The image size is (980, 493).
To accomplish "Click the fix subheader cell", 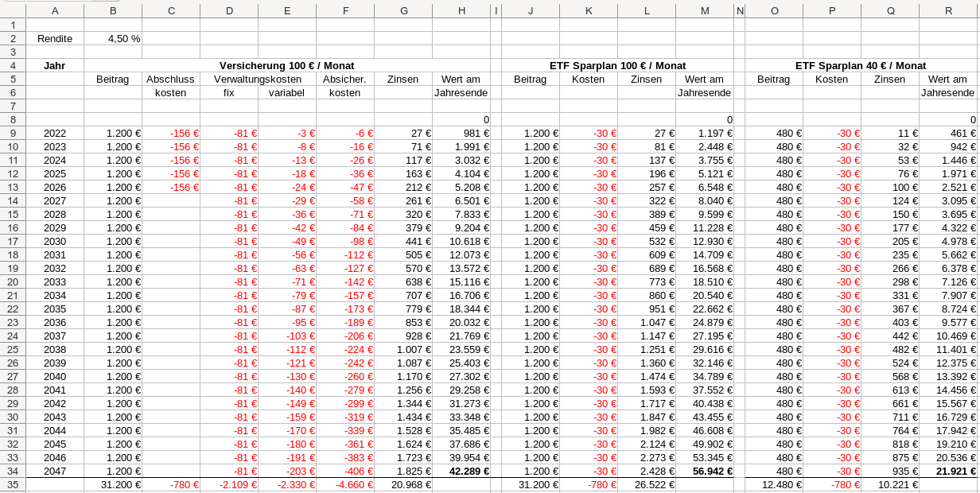I will click(229, 92).
